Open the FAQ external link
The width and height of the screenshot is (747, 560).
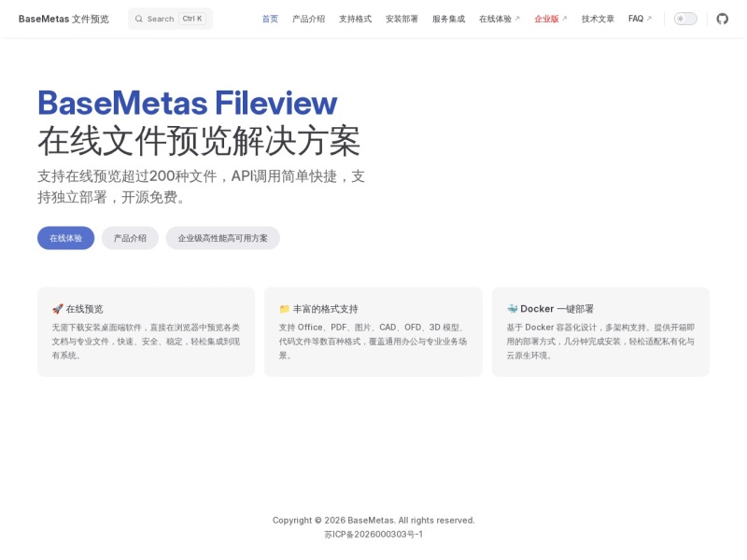click(640, 19)
